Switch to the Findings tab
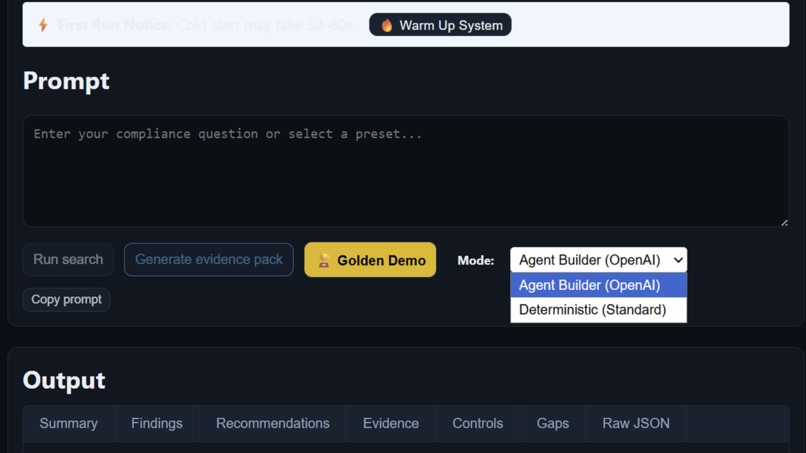Viewport: 806px width, 453px height. click(157, 423)
